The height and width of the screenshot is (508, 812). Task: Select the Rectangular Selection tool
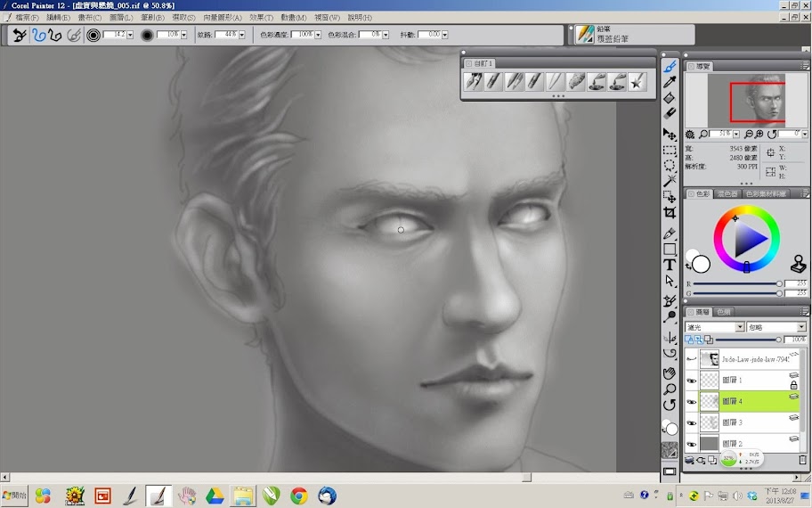coord(670,151)
